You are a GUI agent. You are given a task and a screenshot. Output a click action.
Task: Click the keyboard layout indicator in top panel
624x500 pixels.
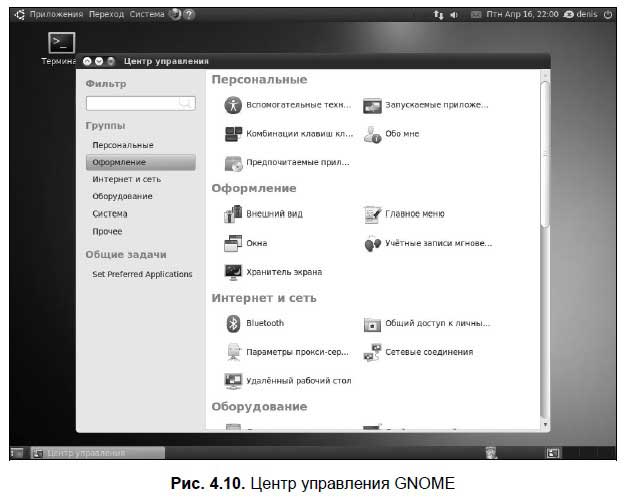coord(476,15)
